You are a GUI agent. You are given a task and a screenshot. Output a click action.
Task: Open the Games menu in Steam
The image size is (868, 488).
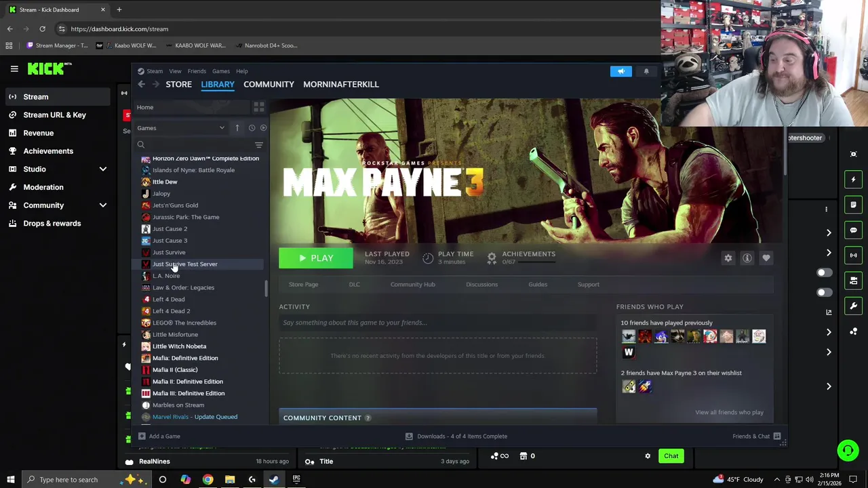point(221,71)
